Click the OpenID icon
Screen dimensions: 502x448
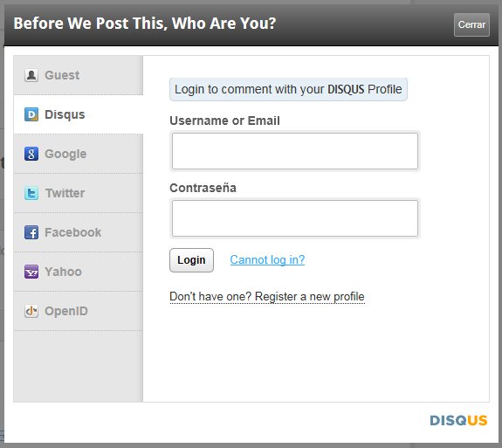[31, 311]
